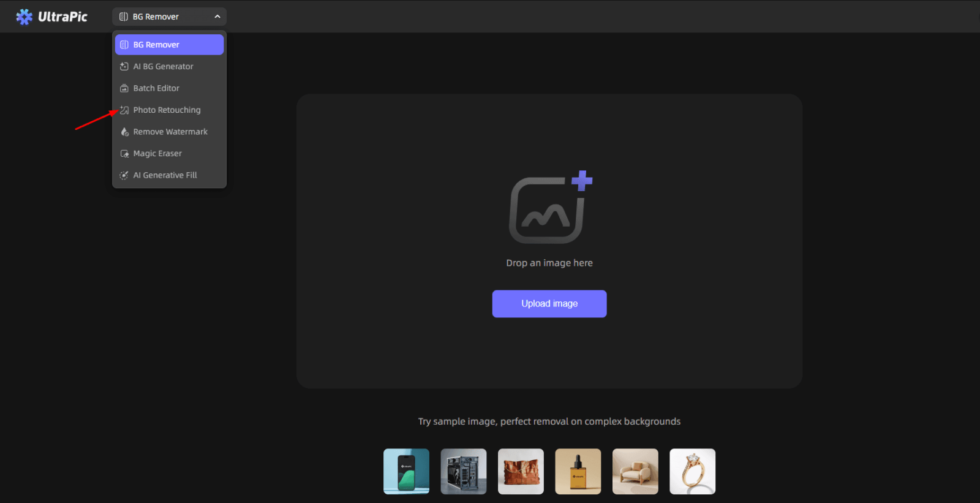Click the Magic Eraser icon
This screenshot has width=980, height=503.
point(124,154)
